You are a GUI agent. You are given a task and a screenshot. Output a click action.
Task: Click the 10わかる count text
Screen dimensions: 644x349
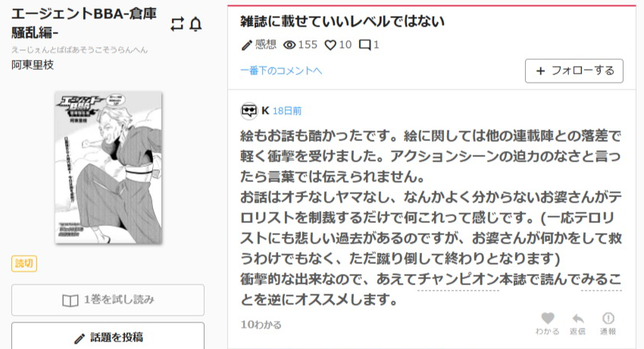(x=261, y=325)
